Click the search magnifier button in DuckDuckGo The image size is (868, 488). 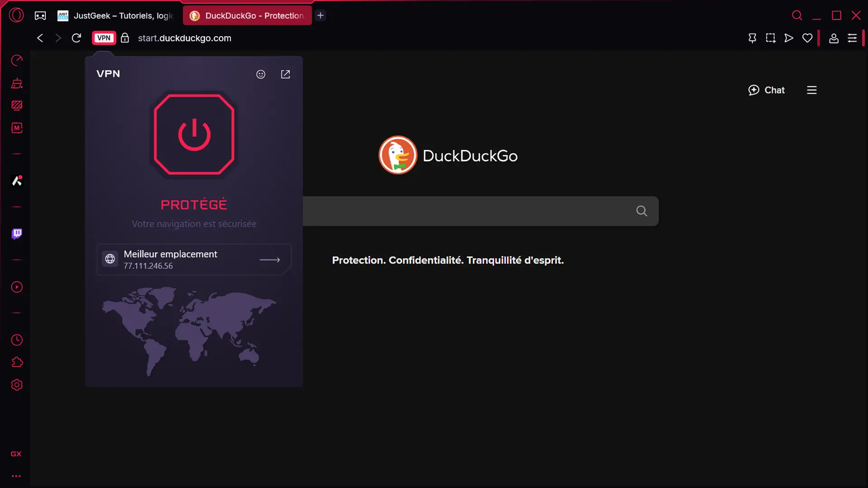point(642,211)
